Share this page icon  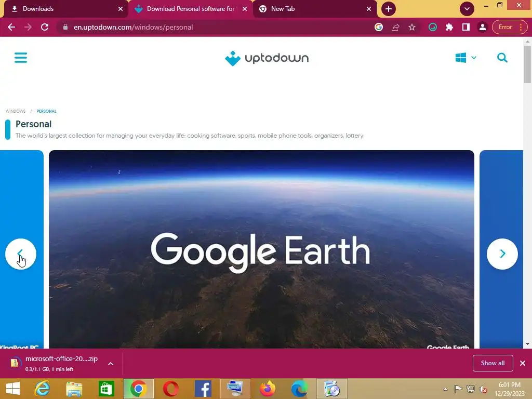(x=395, y=27)
